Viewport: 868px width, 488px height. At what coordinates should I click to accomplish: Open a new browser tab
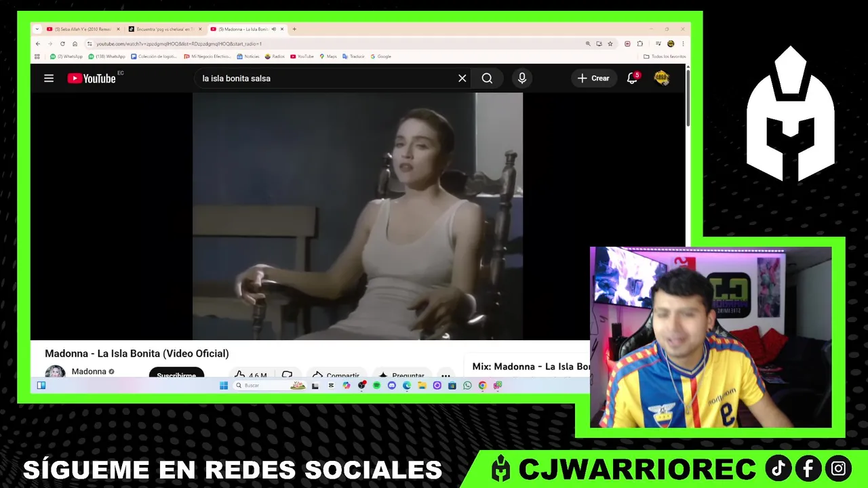[294, 29]
